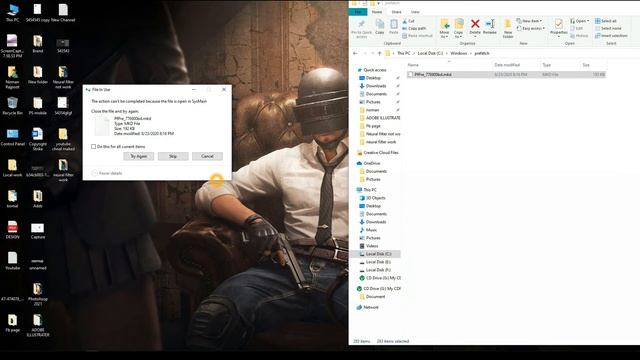Click Invert selection in the ribbon
The width and height of the screenshot is (640, 360).
point(611,36)
